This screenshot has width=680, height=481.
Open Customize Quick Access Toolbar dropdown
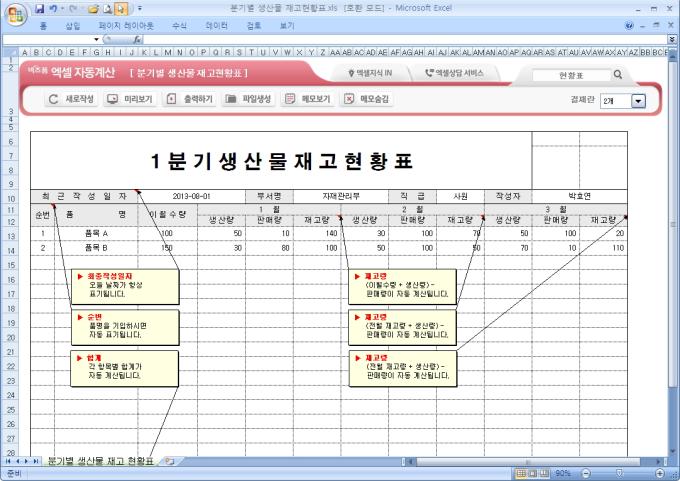coord(140,8)
